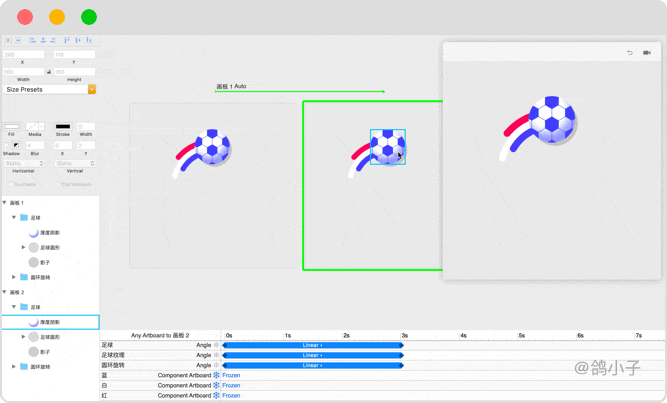Open the Size Presets dropdown

pos(91,89)
